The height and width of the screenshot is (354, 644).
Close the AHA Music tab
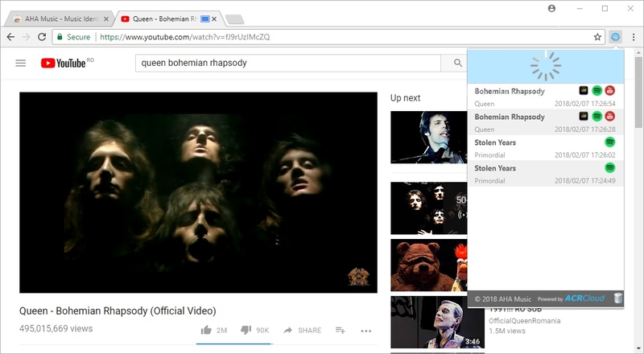point(106,19)
